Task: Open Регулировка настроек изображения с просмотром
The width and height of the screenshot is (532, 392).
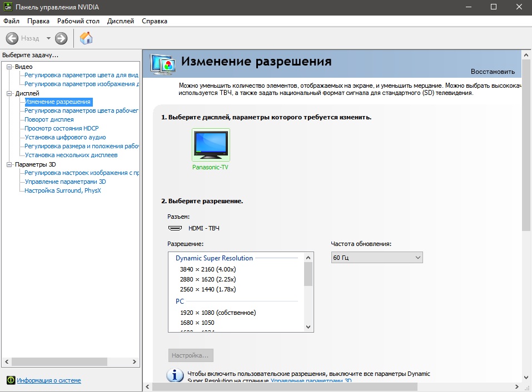Action: 81,173
